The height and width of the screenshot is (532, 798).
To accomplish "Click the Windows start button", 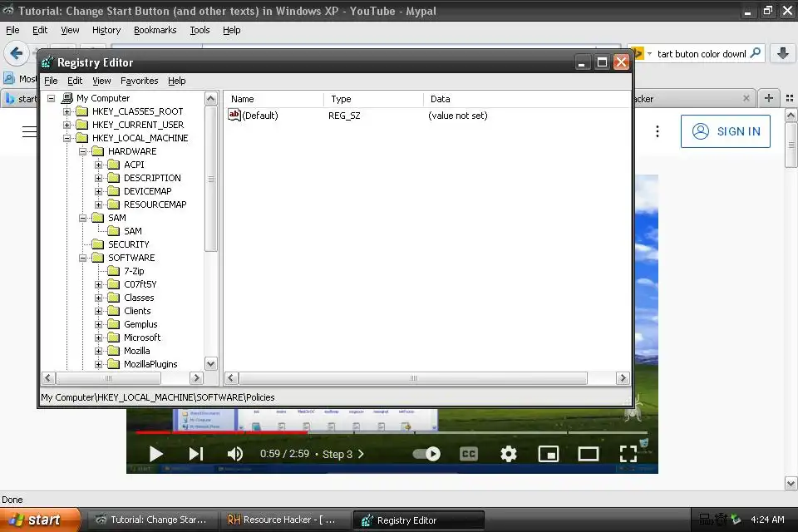I will point(40,520).
